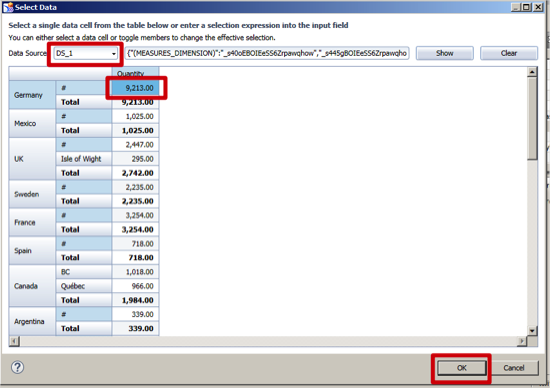This screenshot has width=550, height=389.
Task: Close the Select Data window
Action: pos(538,7)
